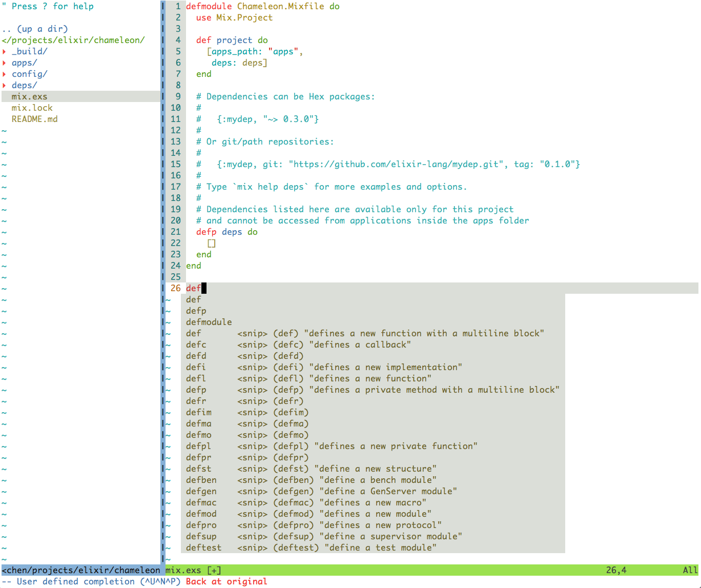Expand the config/ folder arrow
The image size is (701, 588).
[4, 74]
